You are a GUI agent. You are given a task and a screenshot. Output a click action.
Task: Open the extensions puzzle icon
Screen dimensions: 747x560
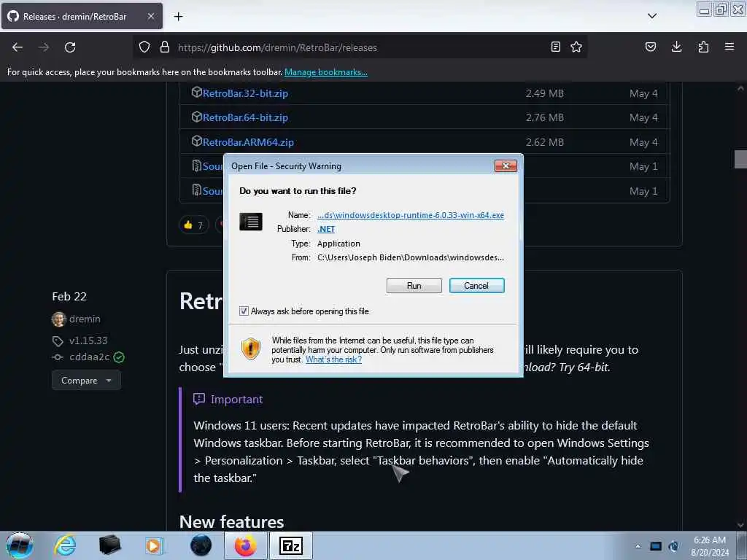coord(703,47)
